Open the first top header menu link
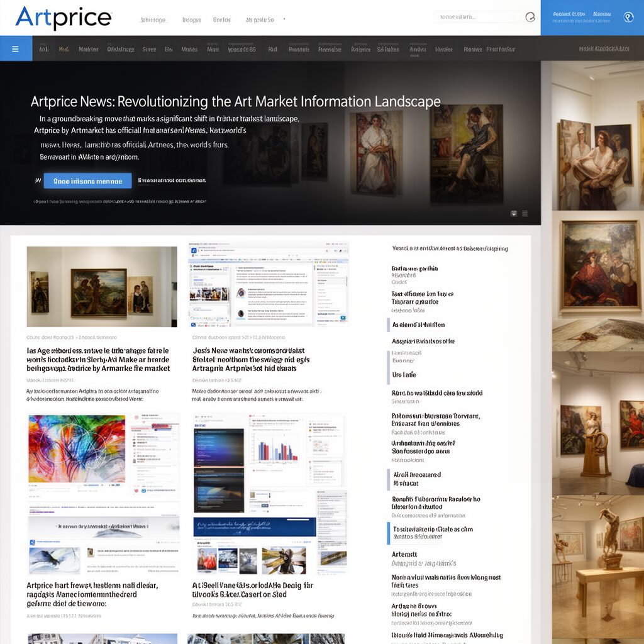This screenshot has height=644, width=644. coord(153,19)
